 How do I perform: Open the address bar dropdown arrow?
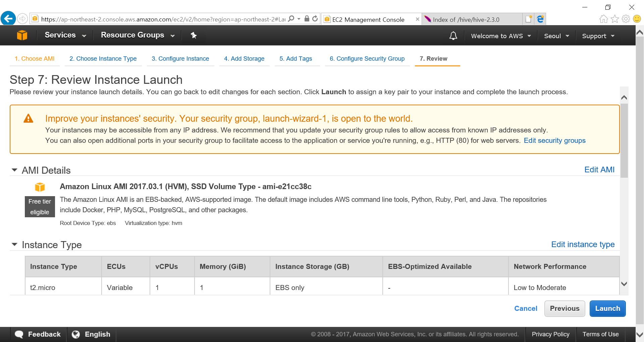click(x=299, y=19)
